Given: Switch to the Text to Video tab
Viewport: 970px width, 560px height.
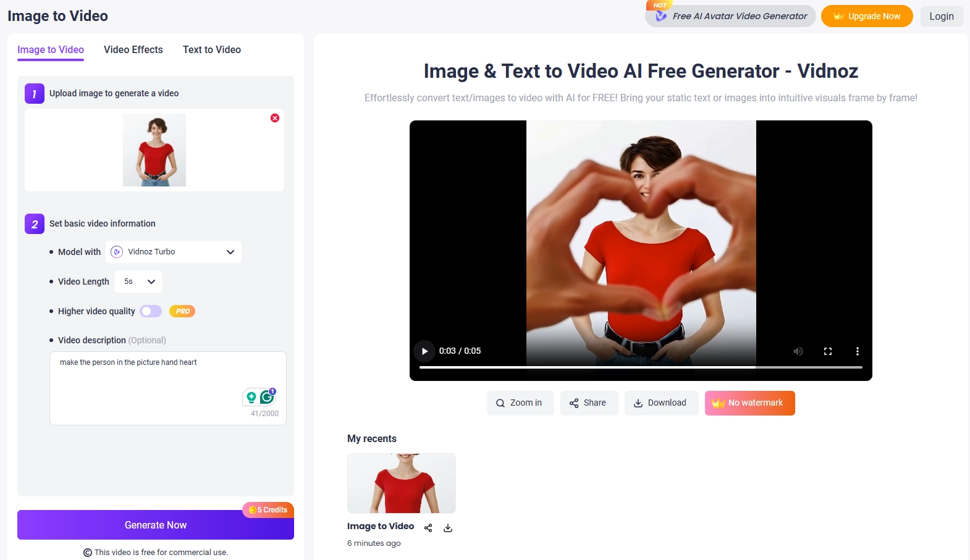Looking at the screenshot, I should [212, 49].
